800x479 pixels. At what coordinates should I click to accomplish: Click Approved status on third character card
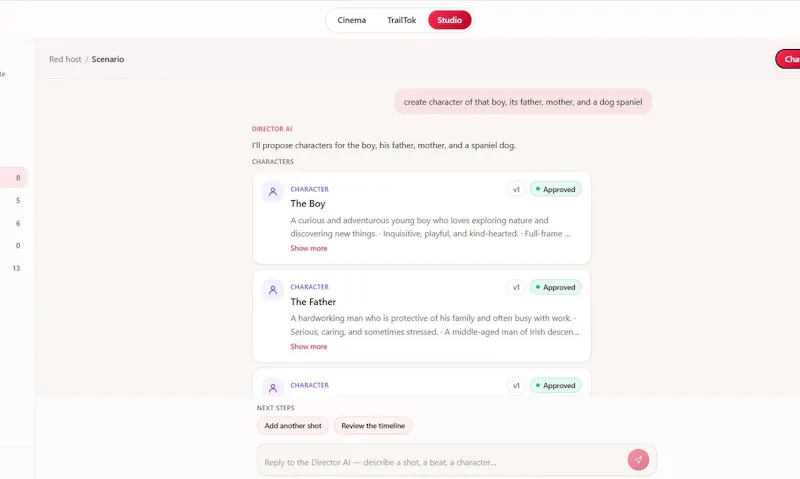(556, 386)
